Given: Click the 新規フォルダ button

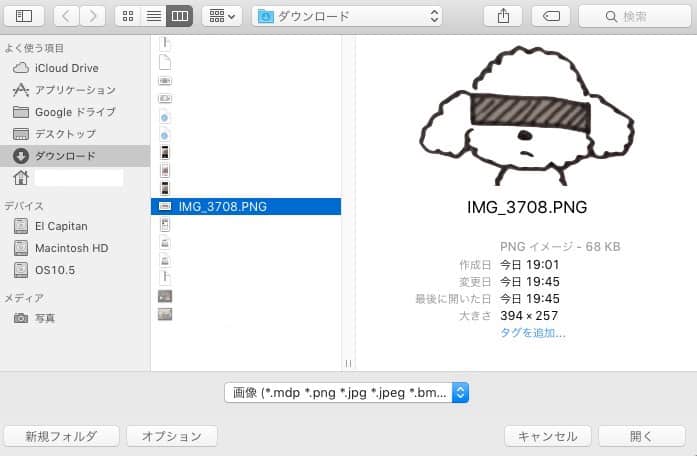Looking at the screenshot, I should [x=61, y=436].
